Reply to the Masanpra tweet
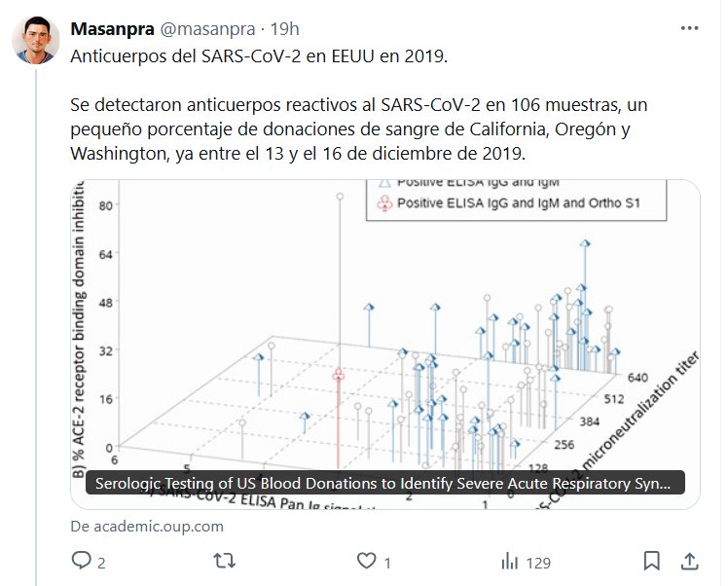The height and width of the screenshot is (586, 728). pyautogui.click(x=82, y=561)
